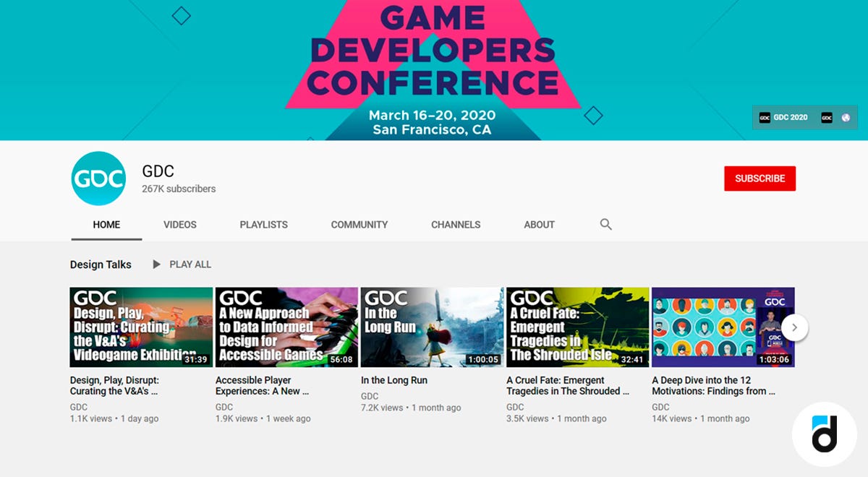
Task: Go to the CHANNELS tab
Action: click(x=456, y=225)
